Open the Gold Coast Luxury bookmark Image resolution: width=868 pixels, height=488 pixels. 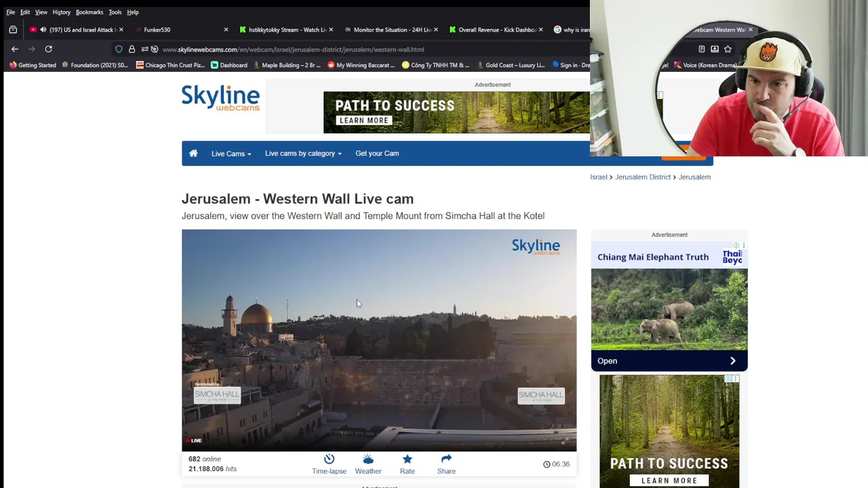(x=510, y=65)
